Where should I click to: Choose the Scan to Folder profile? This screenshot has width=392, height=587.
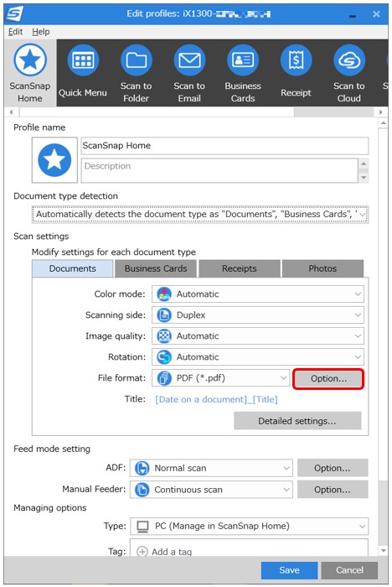point(137,73)
